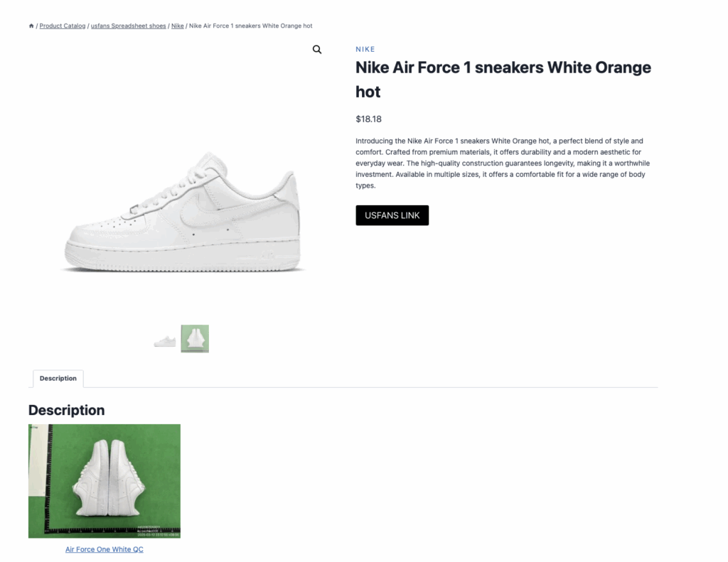This screenshot has width=728, height=562.
Task: Go to Product Catalog breadcrumb link
Action: coord(62,26)
